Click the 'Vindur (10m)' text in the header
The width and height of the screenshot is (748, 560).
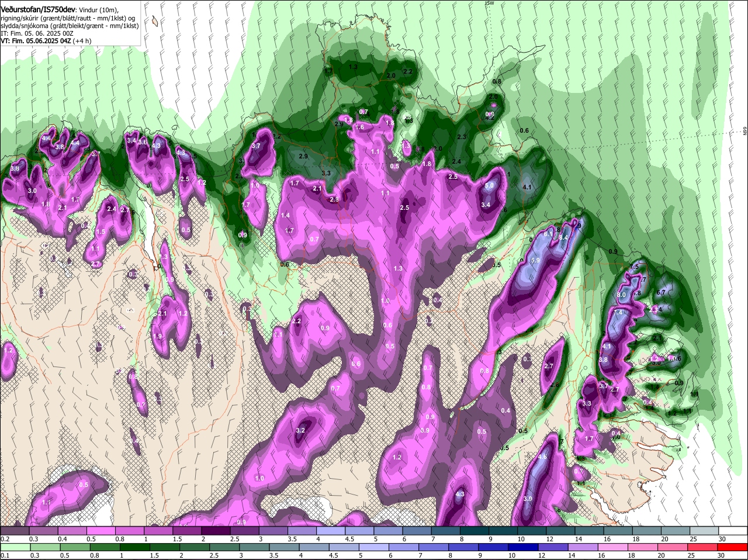(x=100, y=10)
